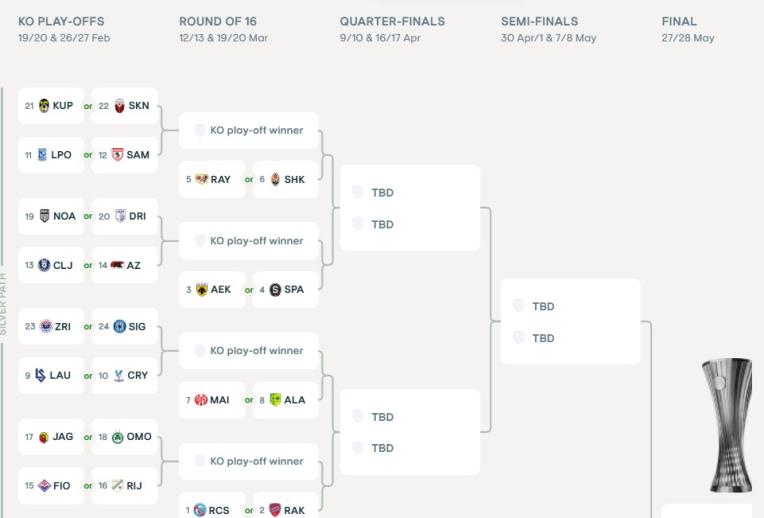Viewport: 764px width, 518px height.
Task: Click the AZ Alkmaar logo
Action: pos(118,266)
